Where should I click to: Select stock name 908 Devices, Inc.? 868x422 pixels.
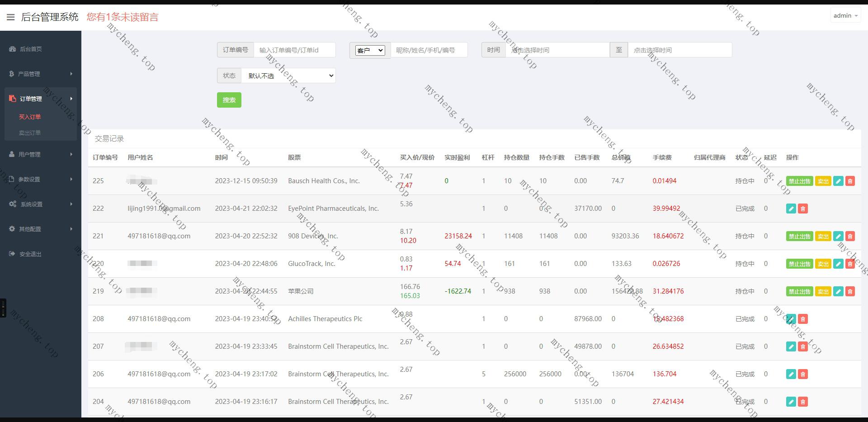click(x=313, y=236)
